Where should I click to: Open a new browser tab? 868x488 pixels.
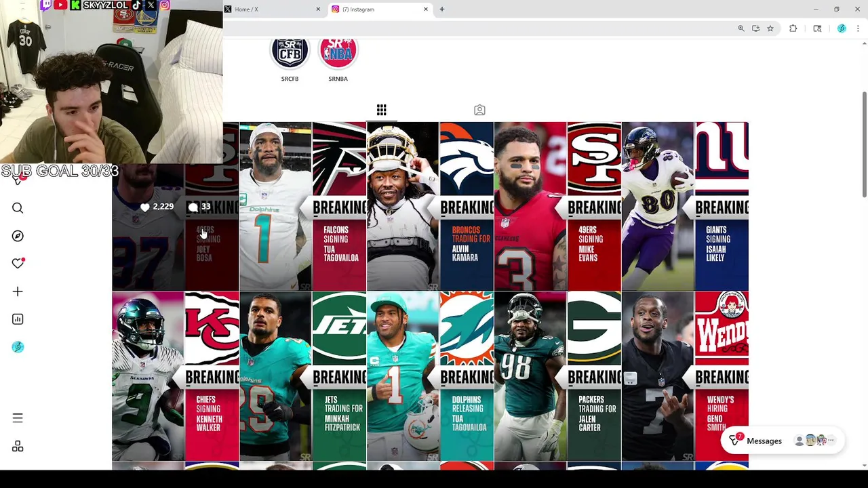[x=441, y=9]
